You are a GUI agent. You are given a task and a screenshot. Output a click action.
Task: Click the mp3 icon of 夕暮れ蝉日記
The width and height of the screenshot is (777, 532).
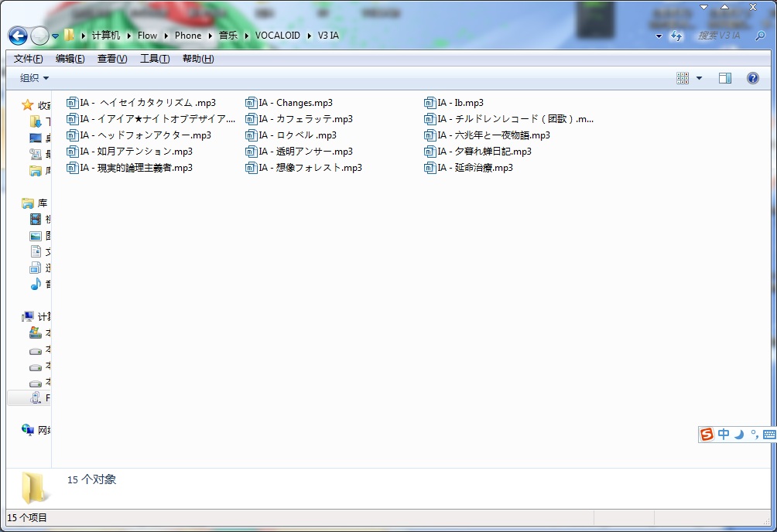[x=430, y=152]
